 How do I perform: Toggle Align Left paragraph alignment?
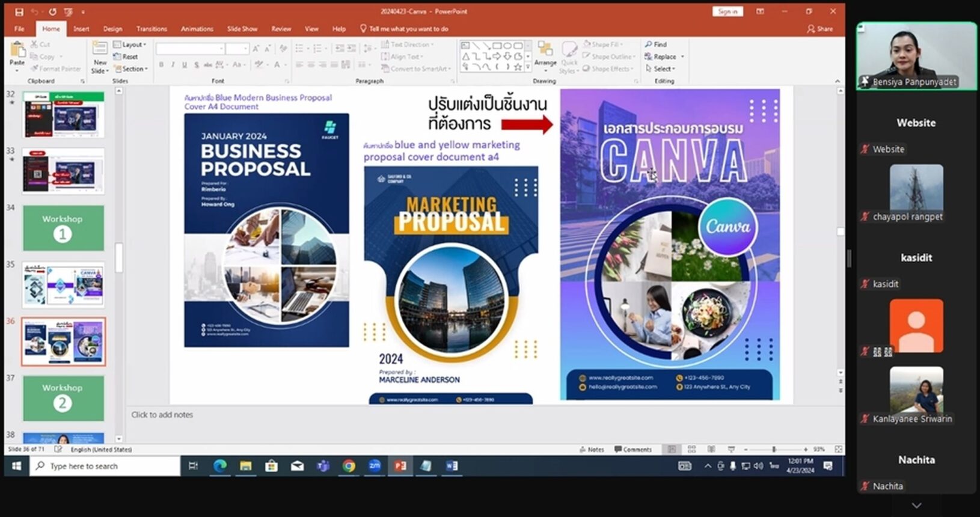tap(299, 64)
